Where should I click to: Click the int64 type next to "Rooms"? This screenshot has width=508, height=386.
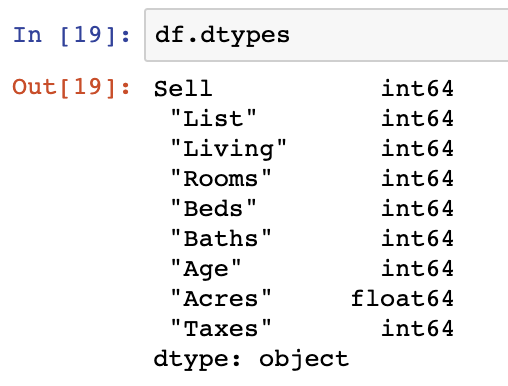417,178
